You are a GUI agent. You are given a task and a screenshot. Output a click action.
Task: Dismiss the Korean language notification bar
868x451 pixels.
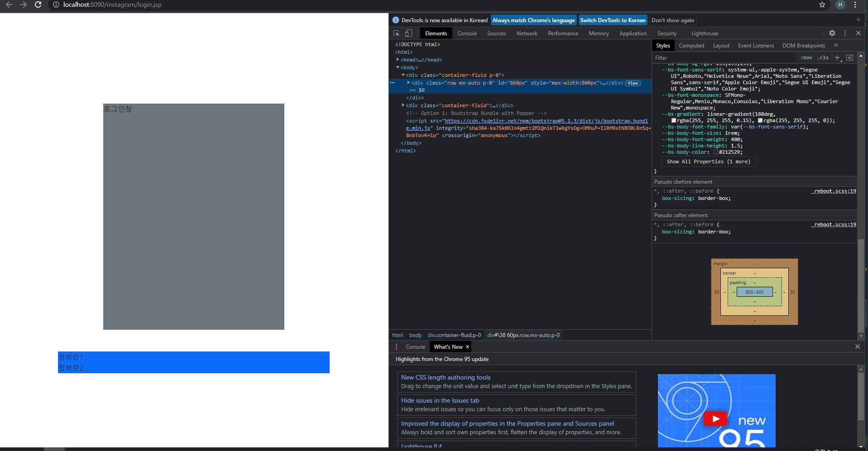pos(858,20)
